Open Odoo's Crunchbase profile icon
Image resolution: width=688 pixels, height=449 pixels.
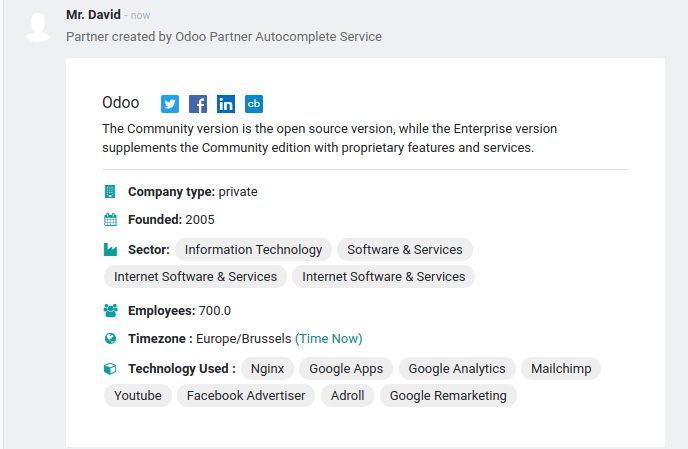coord(254,104)
